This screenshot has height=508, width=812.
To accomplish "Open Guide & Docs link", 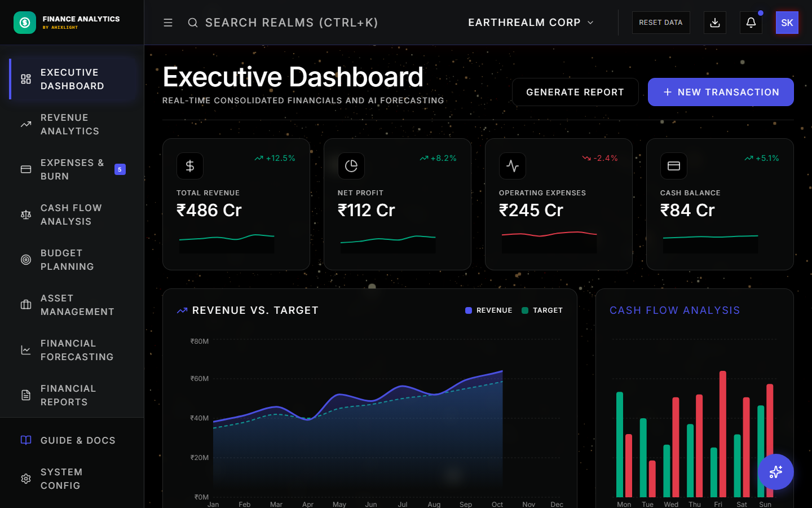I will pos(72,440).
